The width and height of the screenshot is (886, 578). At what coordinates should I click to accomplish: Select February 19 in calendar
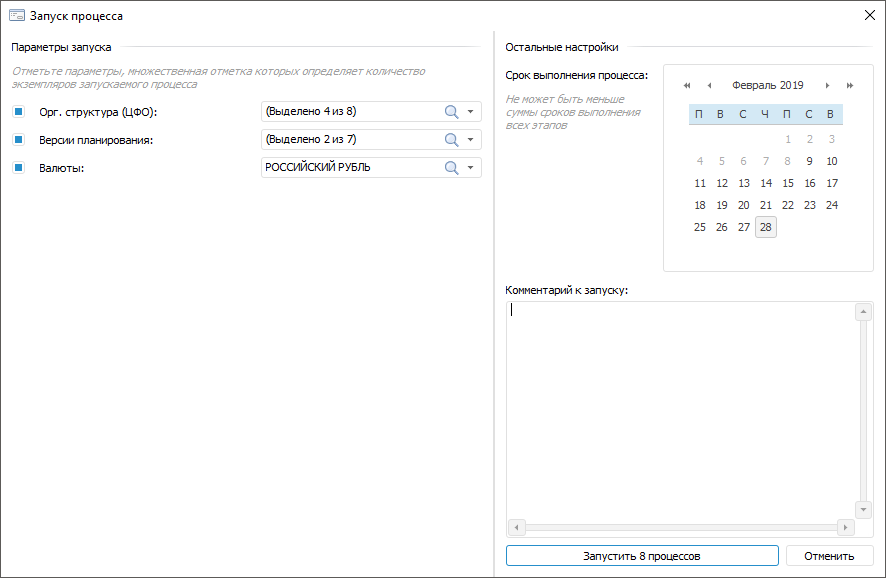(722, 206)
